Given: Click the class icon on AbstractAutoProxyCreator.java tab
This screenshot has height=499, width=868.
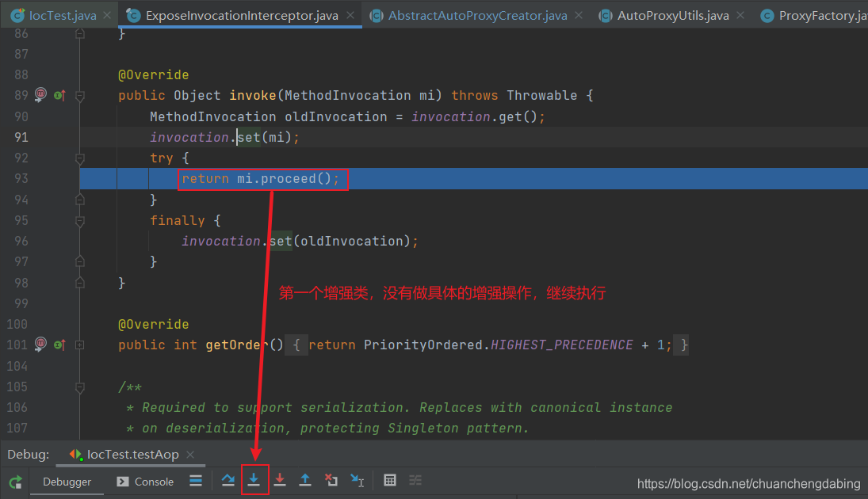Looking at the screenshot, I should click(x=377, y=16).
